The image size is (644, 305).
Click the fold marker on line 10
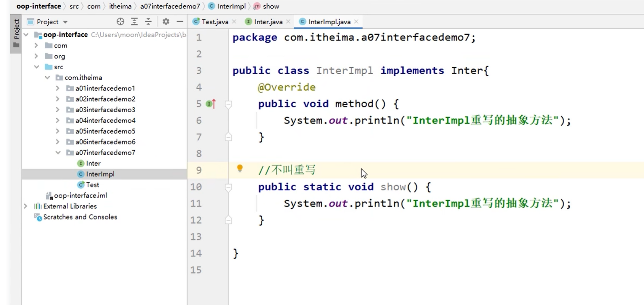pyautogui.click(x=228, y=187)
